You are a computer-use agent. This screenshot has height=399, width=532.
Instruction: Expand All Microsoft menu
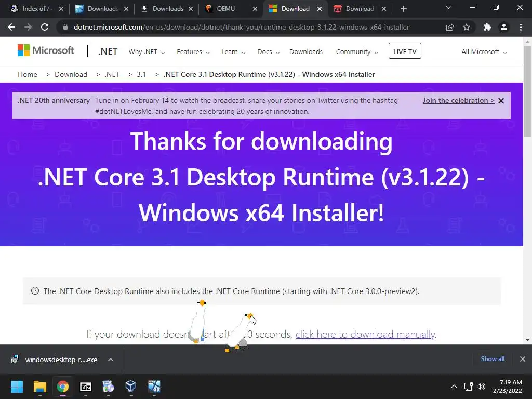[x=484, y=52]
